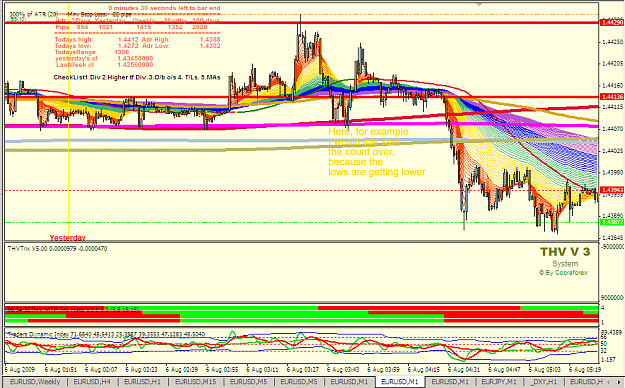
Task: Click the '6 Aug 03:27' time axis label
Action: [x=302, y=369]
